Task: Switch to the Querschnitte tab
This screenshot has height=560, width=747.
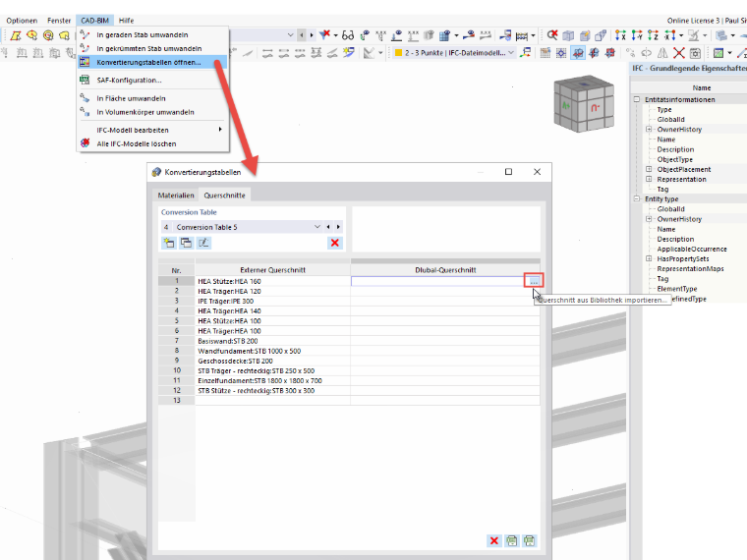Action: click(224, 196)
